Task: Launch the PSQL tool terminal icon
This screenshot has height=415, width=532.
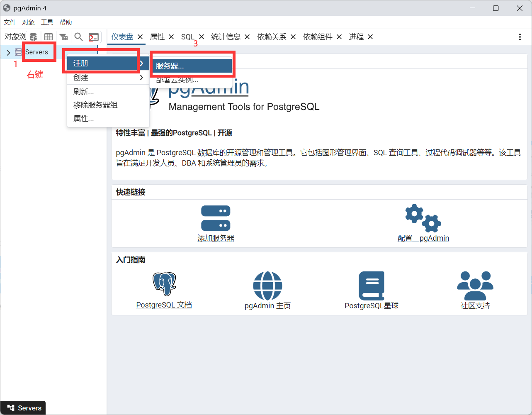Action: coord(94,37)
